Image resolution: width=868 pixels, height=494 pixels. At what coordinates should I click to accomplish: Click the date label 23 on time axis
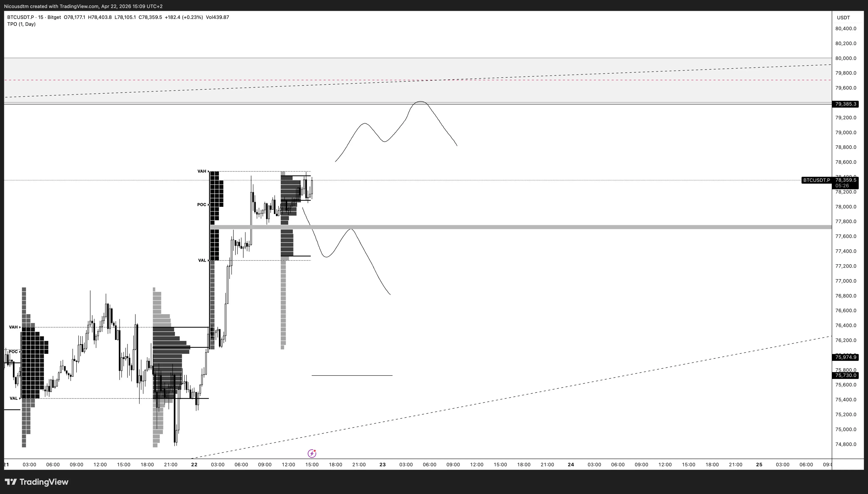click(x=382, y=465)
